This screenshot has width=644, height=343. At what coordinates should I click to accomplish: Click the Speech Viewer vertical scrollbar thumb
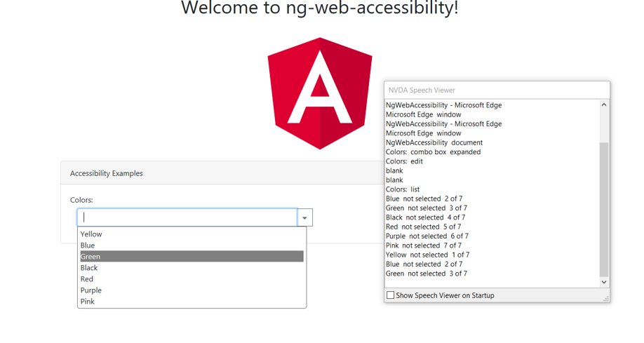604,210
